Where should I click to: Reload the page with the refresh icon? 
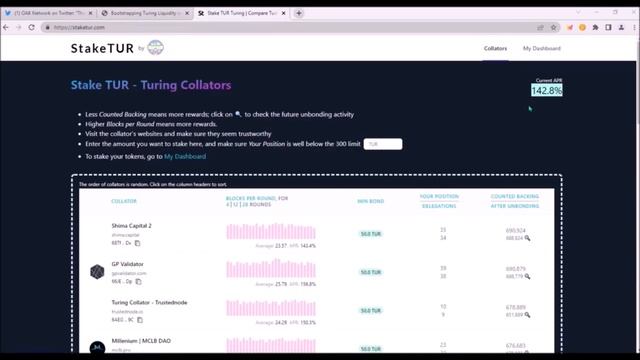click(31, 27)
